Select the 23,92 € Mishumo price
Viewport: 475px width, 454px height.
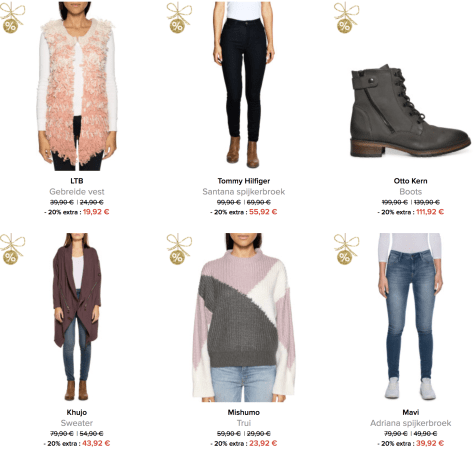(x=263, y=443)
